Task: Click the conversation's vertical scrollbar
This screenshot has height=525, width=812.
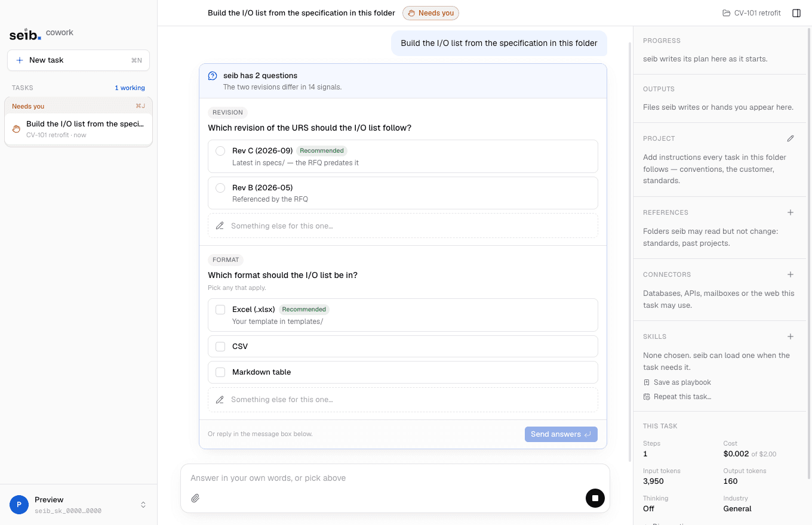Action: click(x=629, y=251)
